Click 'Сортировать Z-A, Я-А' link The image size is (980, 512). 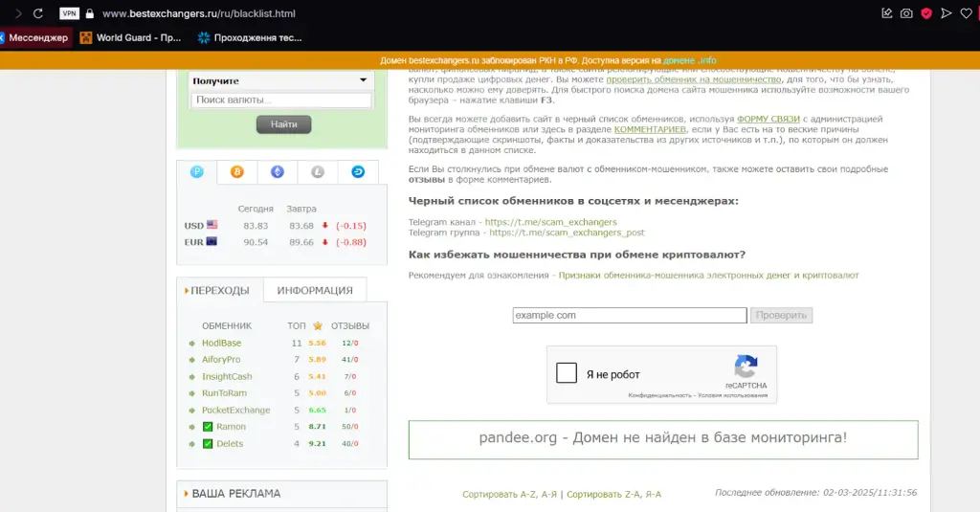coord(613,495)
